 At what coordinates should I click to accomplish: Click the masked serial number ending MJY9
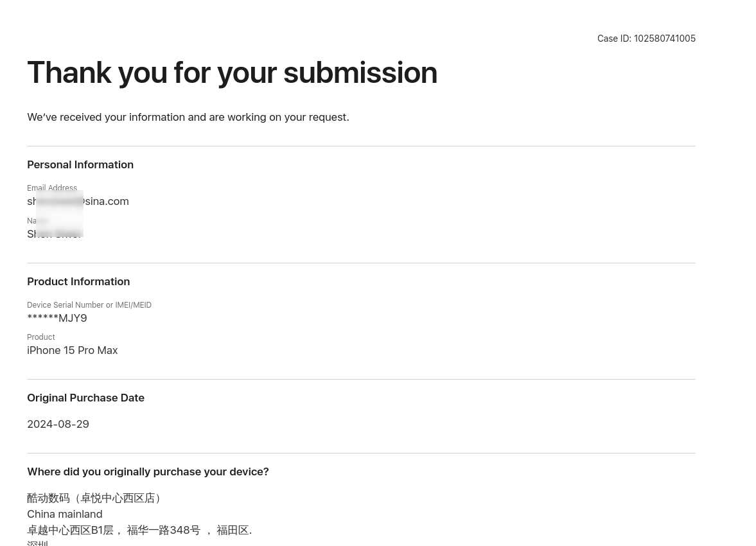point(57,318)
